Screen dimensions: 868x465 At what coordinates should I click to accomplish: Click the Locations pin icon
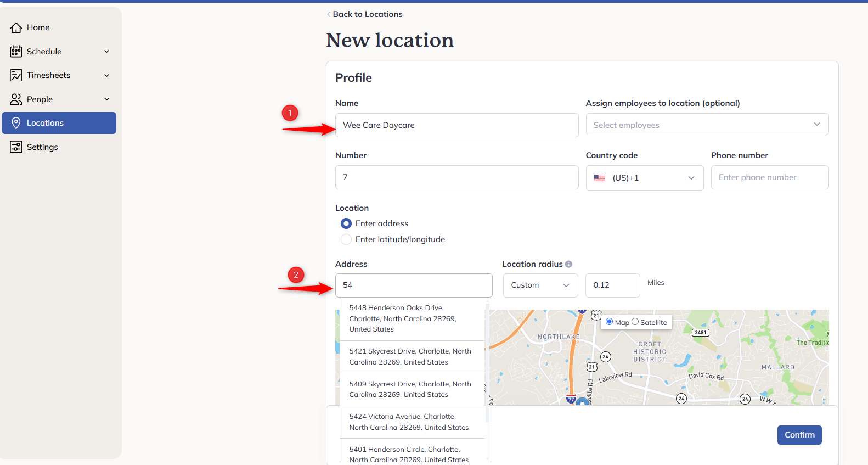(16, 123)
